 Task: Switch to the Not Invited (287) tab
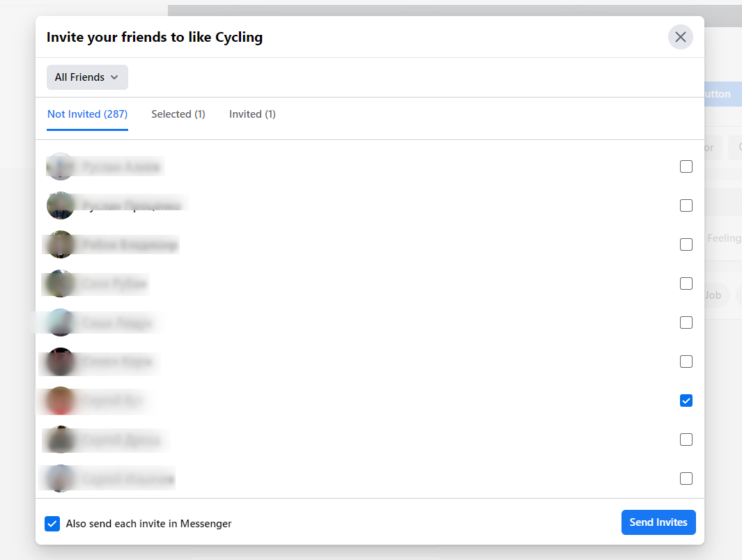87,114
